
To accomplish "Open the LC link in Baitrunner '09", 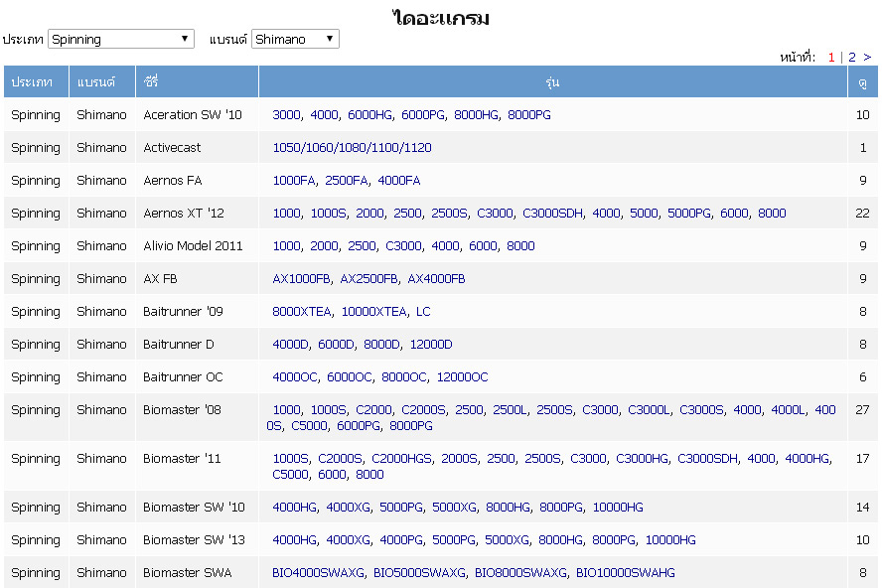I will (x=423, y=311).
